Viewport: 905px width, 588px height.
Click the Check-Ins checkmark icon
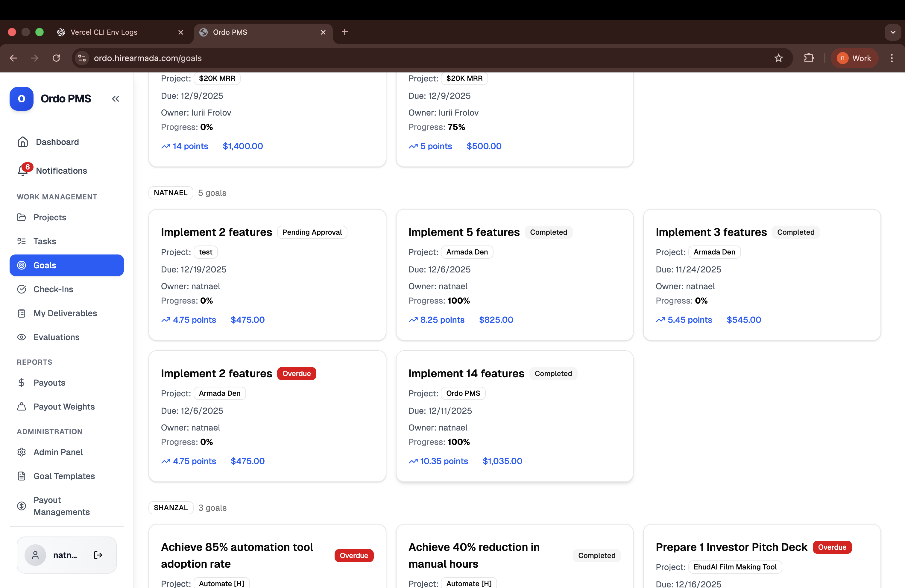point(22,289)
